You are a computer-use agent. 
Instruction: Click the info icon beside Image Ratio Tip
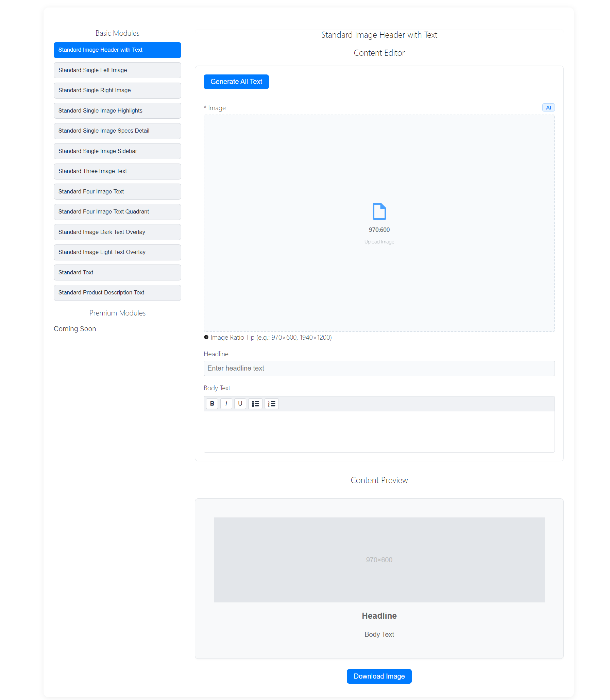(206, 337)
